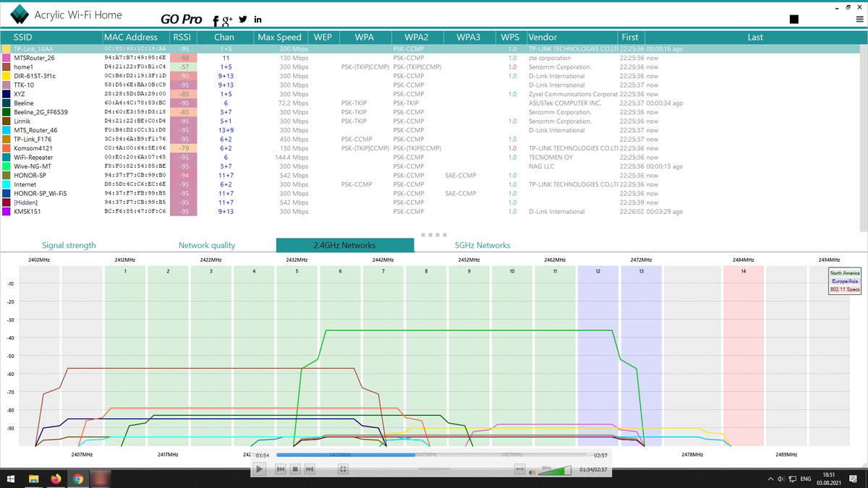Open the hamburger menu icon
Image resolution: width=868 pixels, height=488 pixels.
[859, 20]
